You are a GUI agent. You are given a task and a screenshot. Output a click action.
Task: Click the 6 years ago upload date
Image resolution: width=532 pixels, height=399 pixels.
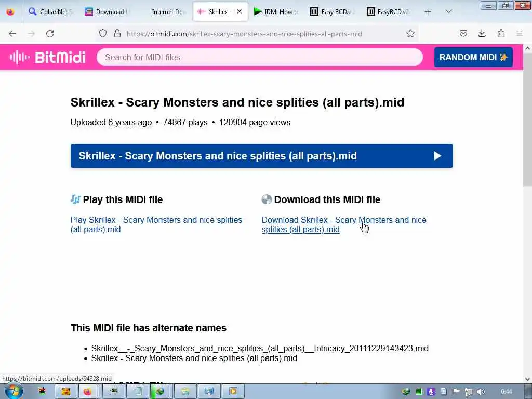click(130, 123)
